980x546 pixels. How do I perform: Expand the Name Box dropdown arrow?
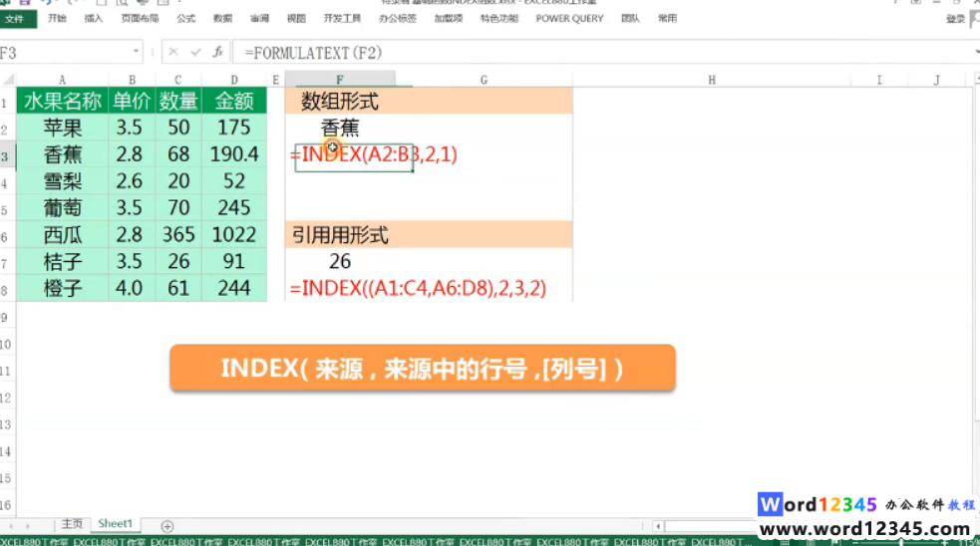pos(137,52)
